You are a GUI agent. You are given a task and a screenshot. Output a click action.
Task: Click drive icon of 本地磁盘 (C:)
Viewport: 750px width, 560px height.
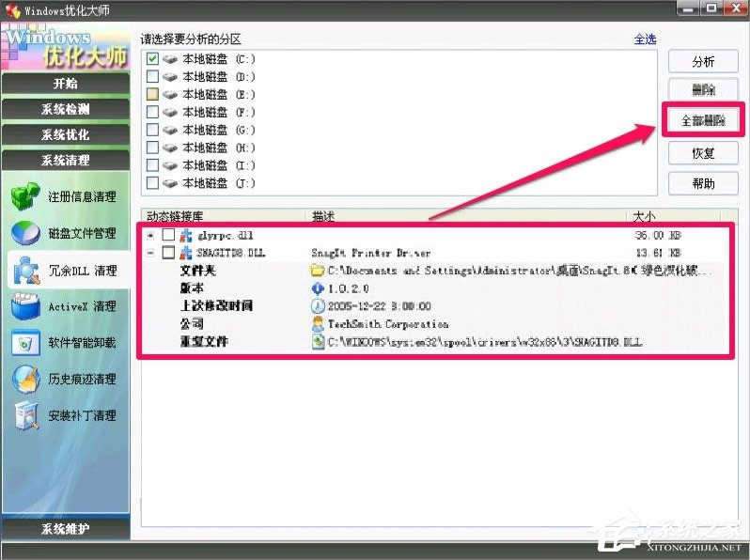click(x=170, y=59)
